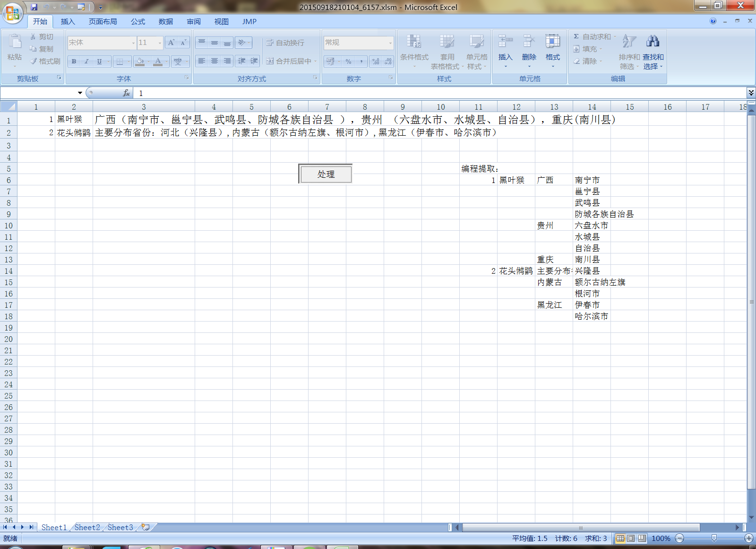Expand the 常规 number format dropdown
This screenshot has height=549, width=756.
click(390, 43)
